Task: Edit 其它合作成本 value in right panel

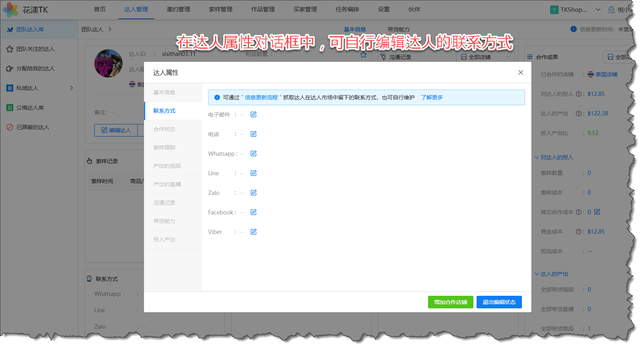Action: (x=597, y=212)
